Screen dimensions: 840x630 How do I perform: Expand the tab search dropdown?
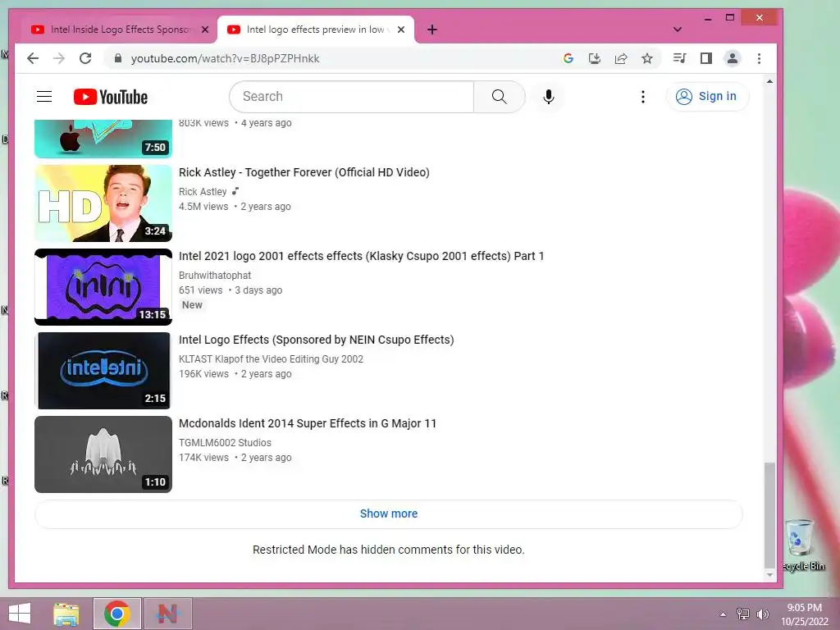point(678,30)
